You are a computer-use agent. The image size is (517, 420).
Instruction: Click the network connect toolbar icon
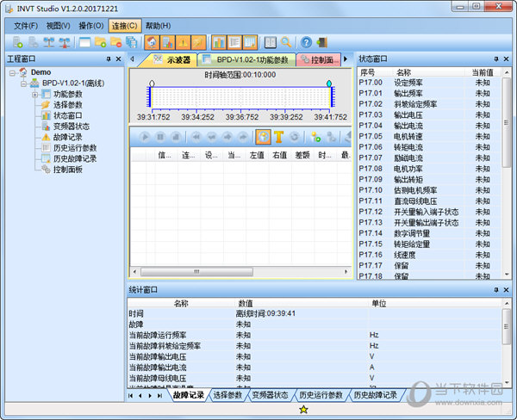pos(49,42)
